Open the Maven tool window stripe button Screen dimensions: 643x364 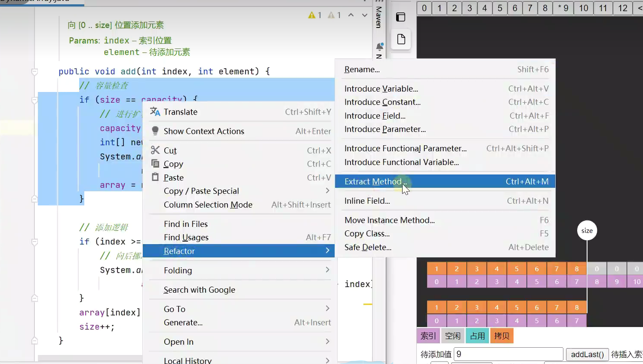379,17
